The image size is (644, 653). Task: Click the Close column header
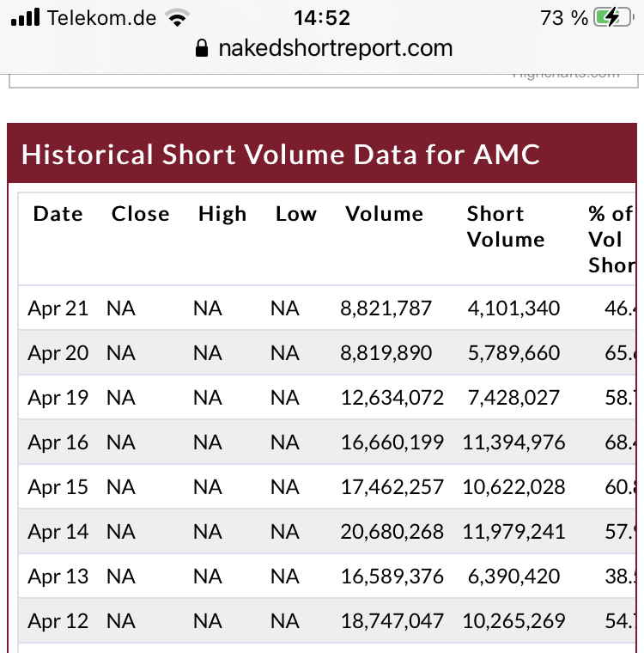[140, 214]
